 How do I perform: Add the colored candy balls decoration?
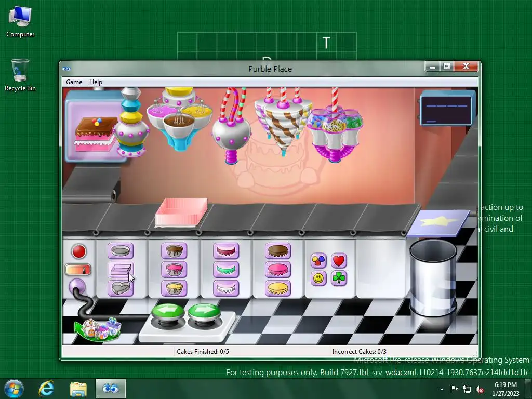318,261
